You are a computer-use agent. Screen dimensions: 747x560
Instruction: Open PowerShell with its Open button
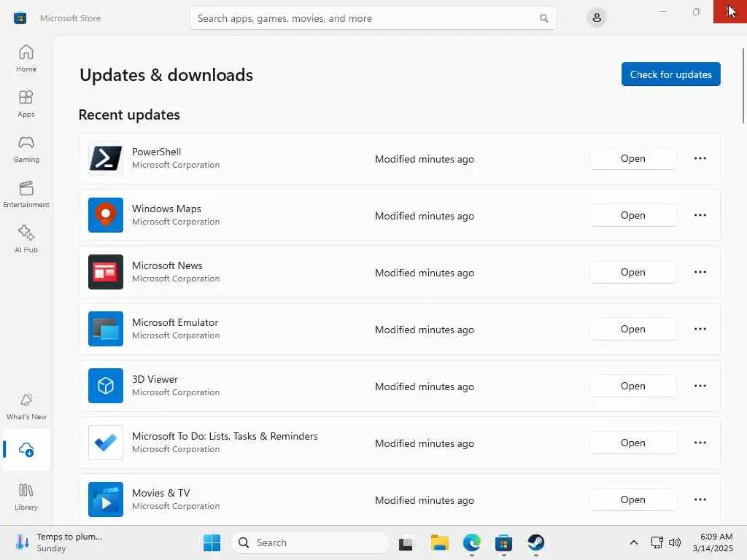[x=633, y=158]
